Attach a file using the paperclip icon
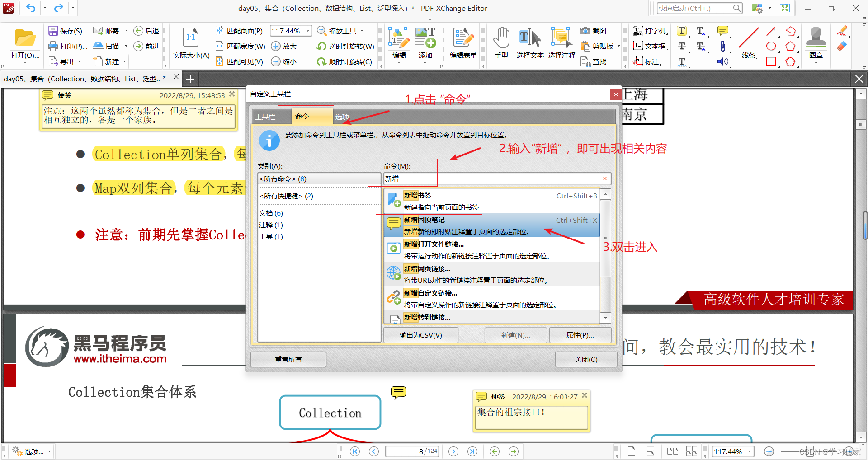The width and height of the screenshot is (868, 460). coord(722,46)
